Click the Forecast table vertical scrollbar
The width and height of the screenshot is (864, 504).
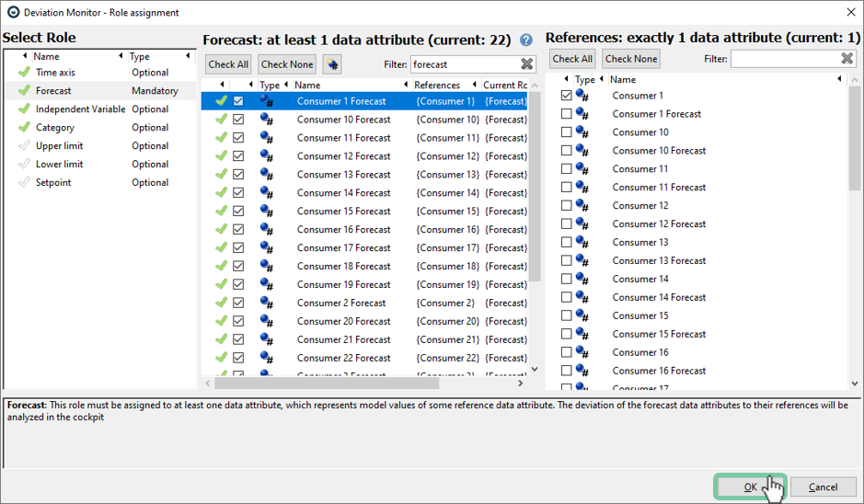[x=534, y=188]
